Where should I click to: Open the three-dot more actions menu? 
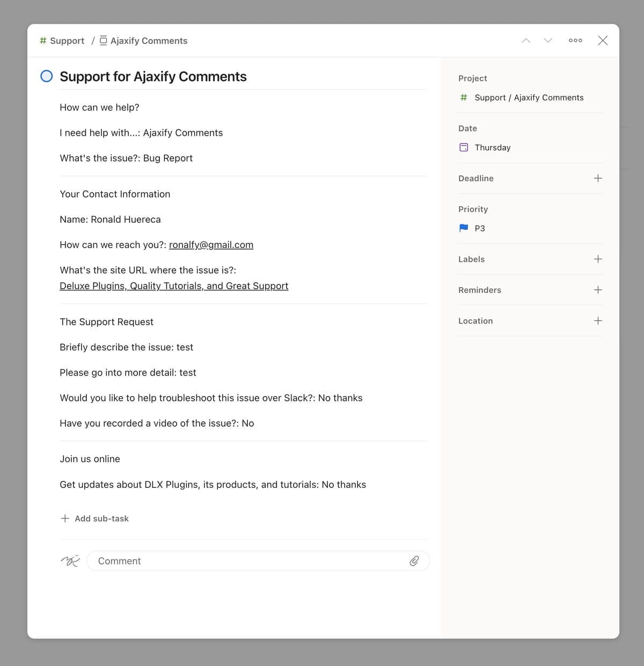click(575, 41)
